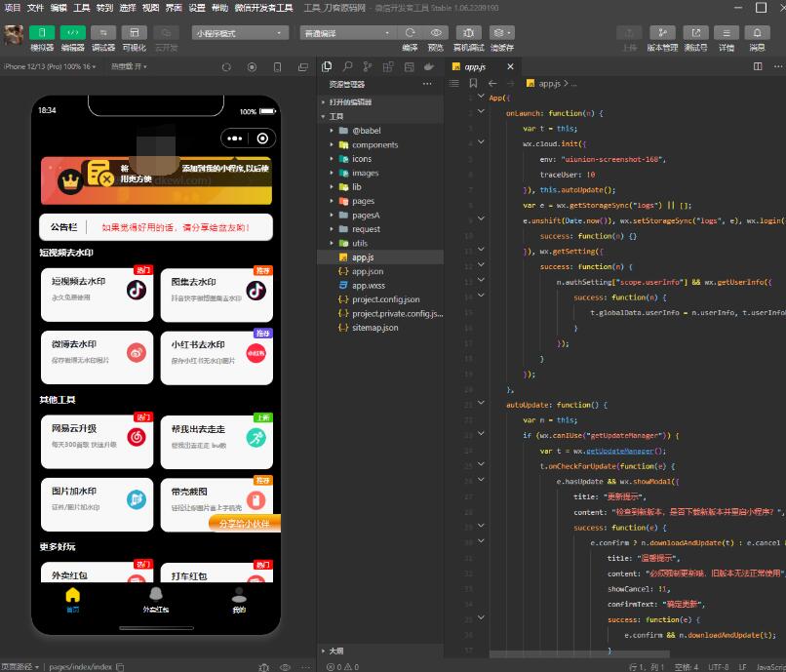
Task: Click split editor icon at top right
Action: pos(757,66)
